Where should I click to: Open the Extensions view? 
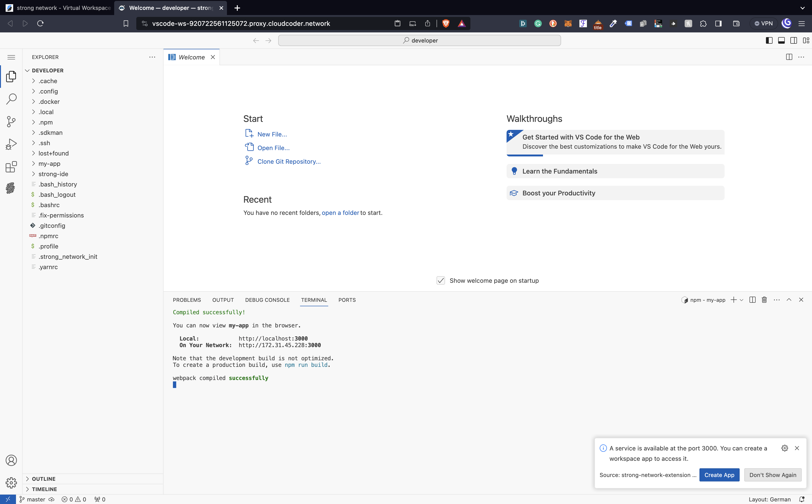click(x=11, y=167)
